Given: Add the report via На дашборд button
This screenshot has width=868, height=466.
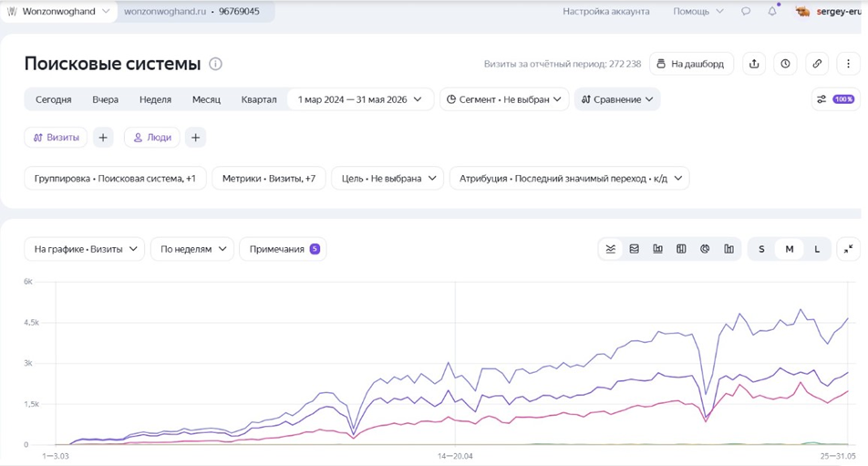Looking at the screenshot, I should coord(691,64).
